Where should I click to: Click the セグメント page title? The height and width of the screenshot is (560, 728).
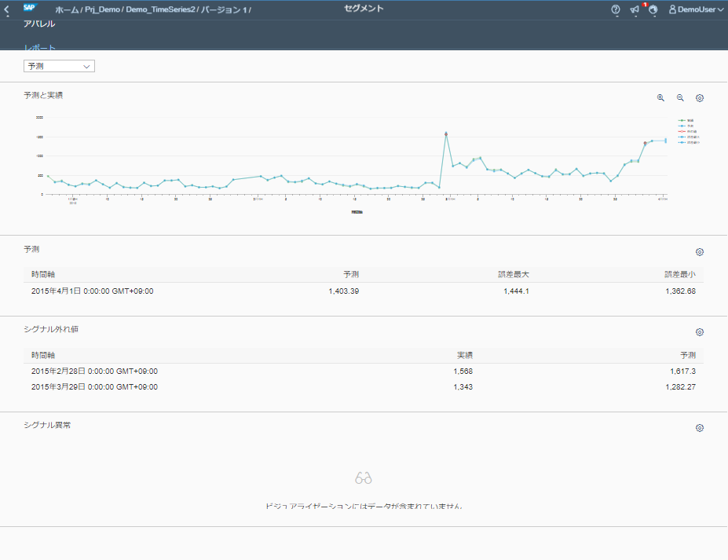tap(364, 9)
